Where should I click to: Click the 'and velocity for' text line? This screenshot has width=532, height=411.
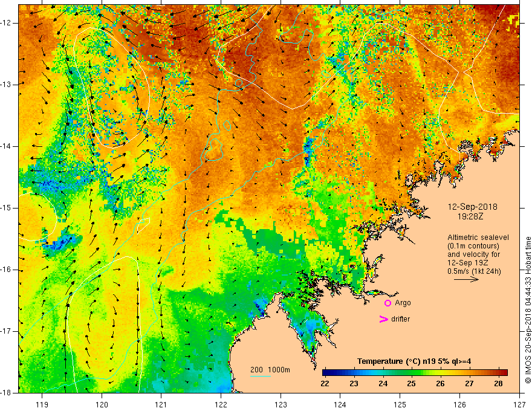(x=473, y=254)
